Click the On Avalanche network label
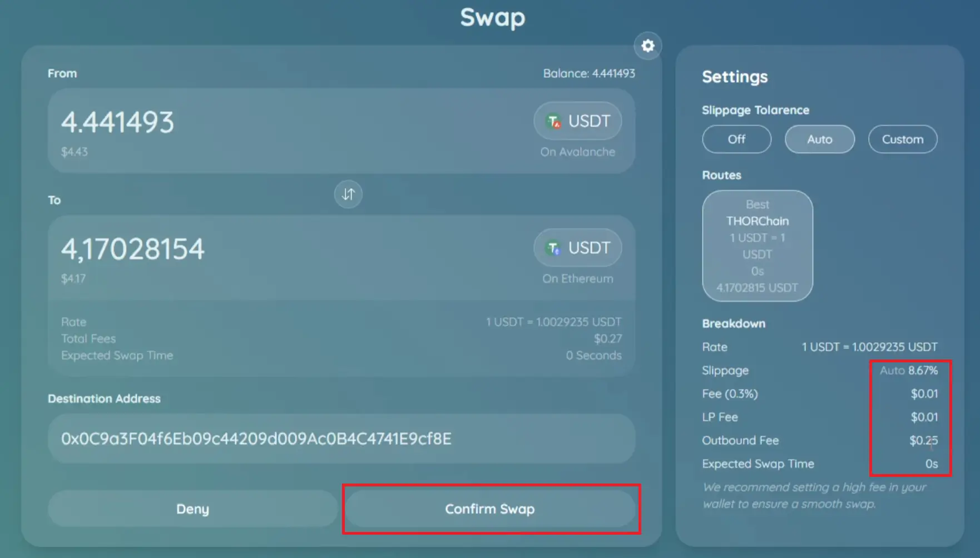Image resolution: width=980 pixels, height=558 pixels. click(577, 152)
